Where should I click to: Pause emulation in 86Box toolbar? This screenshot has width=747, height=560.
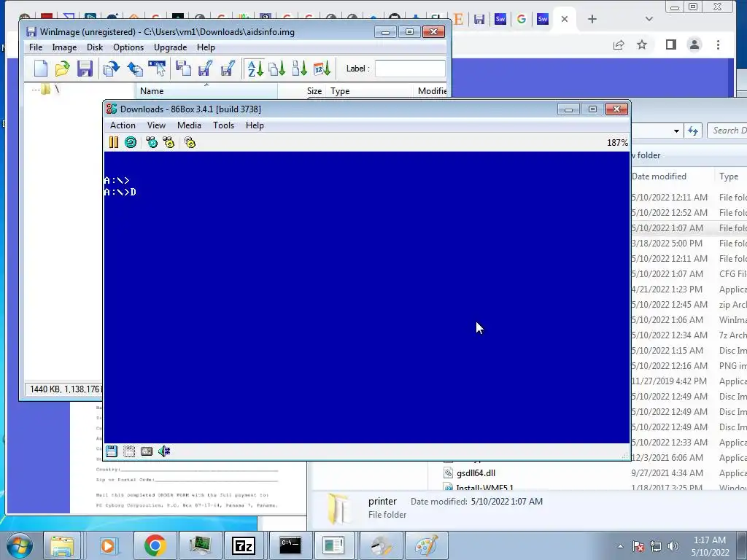(113, 142)
